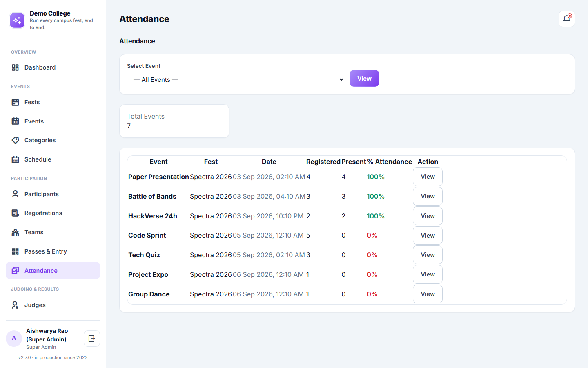Open Registrations menu item
The image size is (588, 368).
pos(53,213)
